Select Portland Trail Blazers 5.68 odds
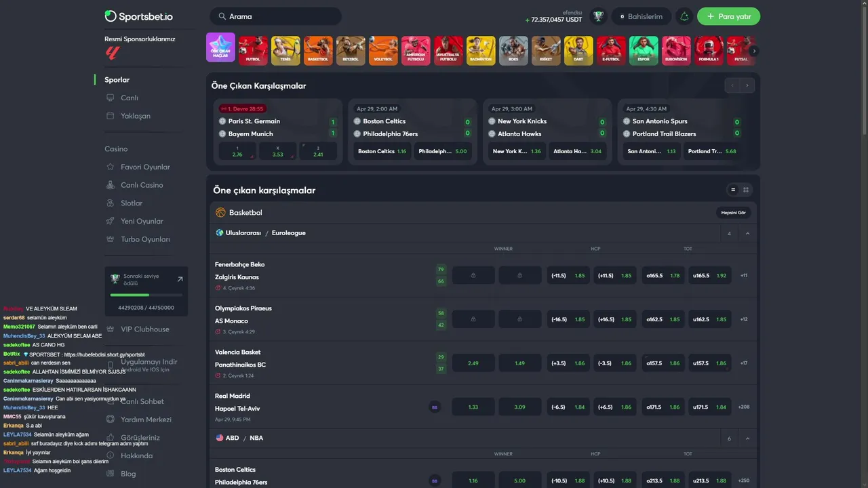The image size is (868, 488). (712, 151)
